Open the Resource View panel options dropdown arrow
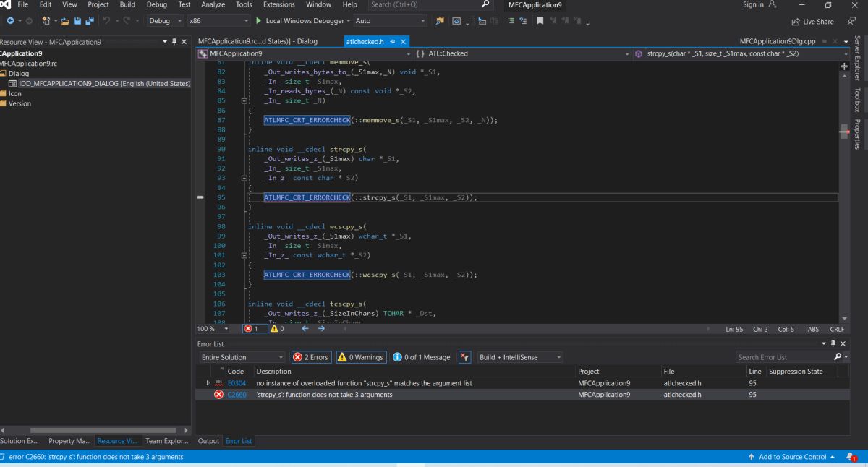Screen dimensions: 868x467 click(165, 42)
